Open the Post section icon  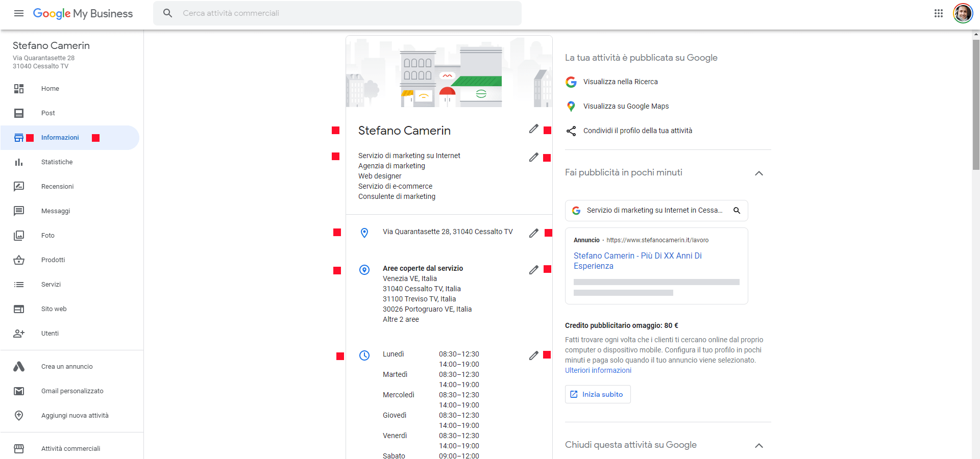pos(19,113)
